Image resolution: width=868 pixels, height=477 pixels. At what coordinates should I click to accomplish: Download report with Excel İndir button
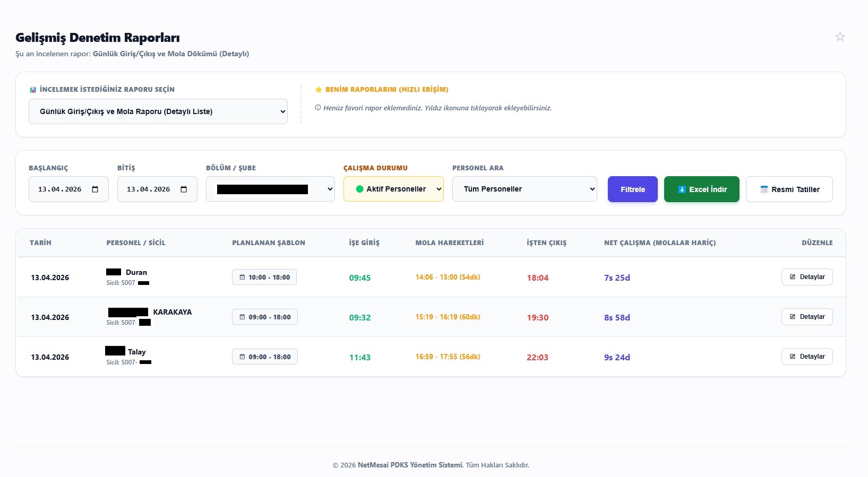click(x=702, y=189)
